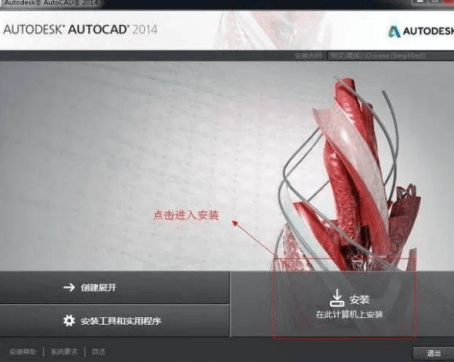Click 创建展开 create deployment button
The width and height of the screenshot is (454, 362).
tap(115, 287)
